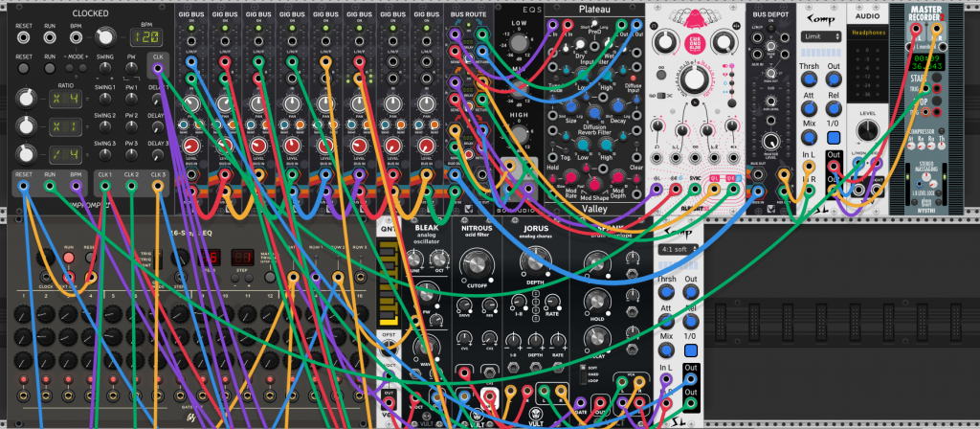
Task: Click the BUS DEPOT master level knob
Action: coord(771,142)
